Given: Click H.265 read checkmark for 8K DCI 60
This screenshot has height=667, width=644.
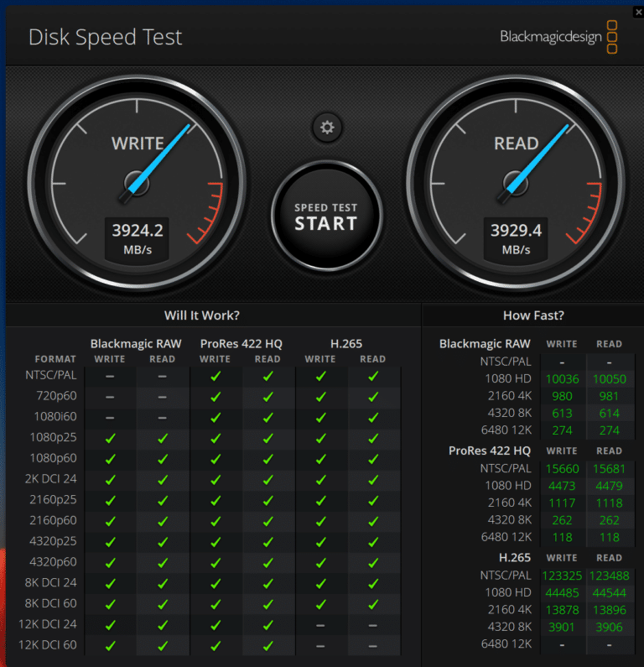Looking at the screenshot, I should click(373, 604).
